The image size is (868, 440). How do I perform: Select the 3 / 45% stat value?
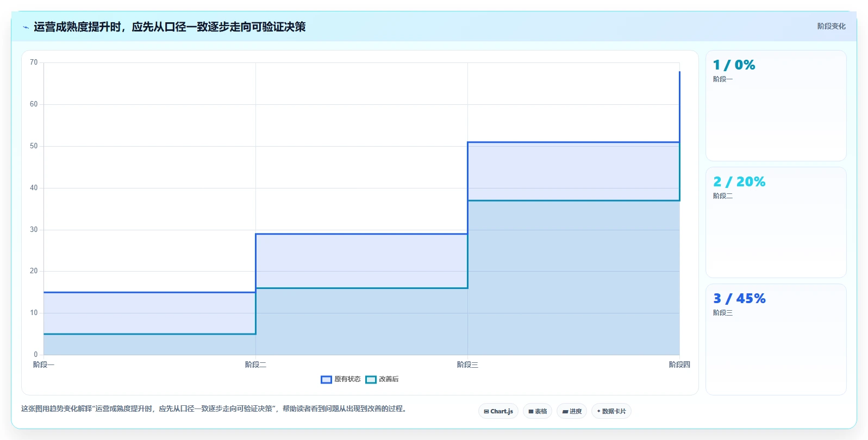tap(739, 299)
